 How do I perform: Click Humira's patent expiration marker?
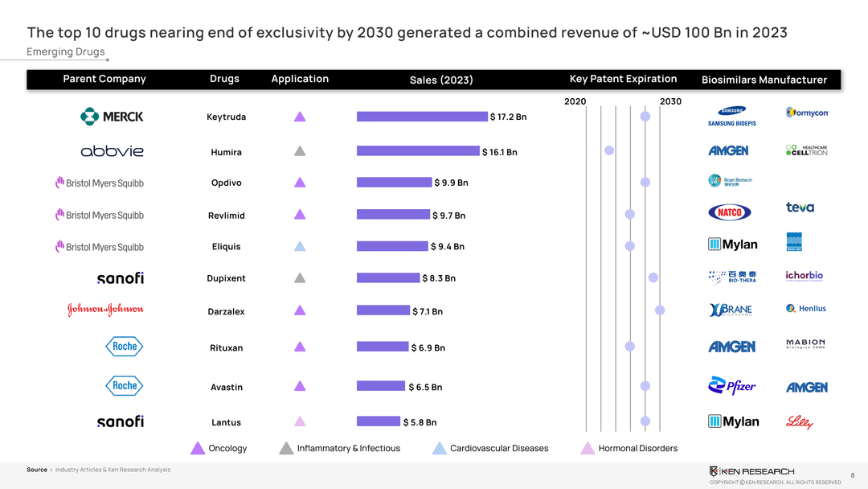point(609,151)
